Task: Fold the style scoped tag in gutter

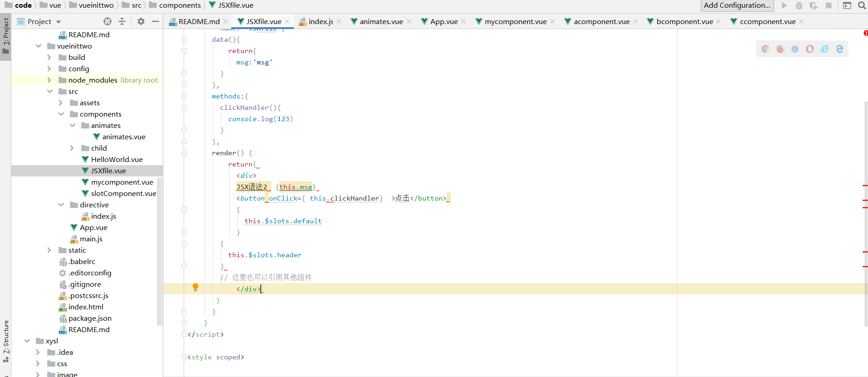Action: 184,357
